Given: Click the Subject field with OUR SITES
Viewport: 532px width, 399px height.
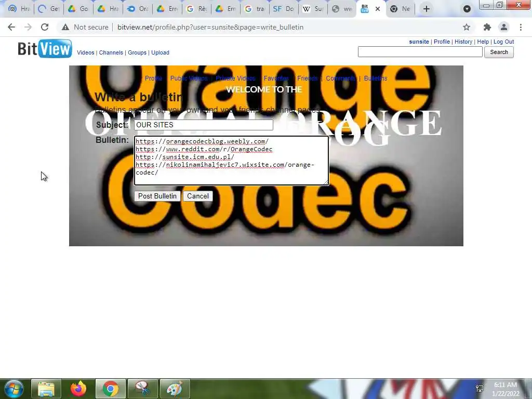Looking at the screenshot, I should [204, 125].
